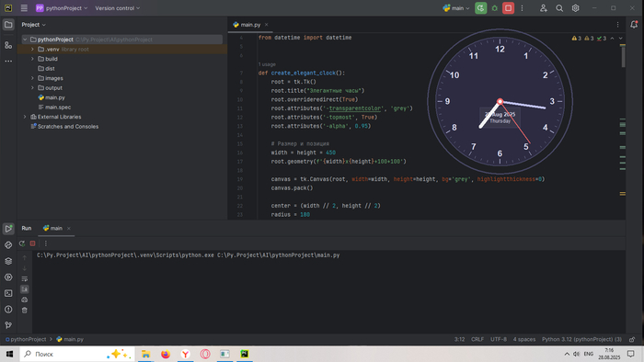This screenshot has width=644, height=362.
Task: Open Python Packages layers icon
Action: pos(8,261)
